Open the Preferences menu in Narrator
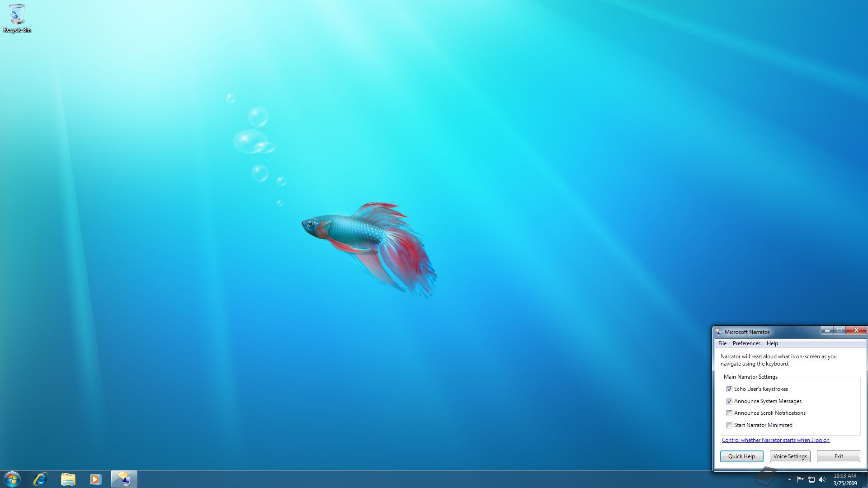The height and width of the screenshot is (488, 868). (x=746, y=343)
